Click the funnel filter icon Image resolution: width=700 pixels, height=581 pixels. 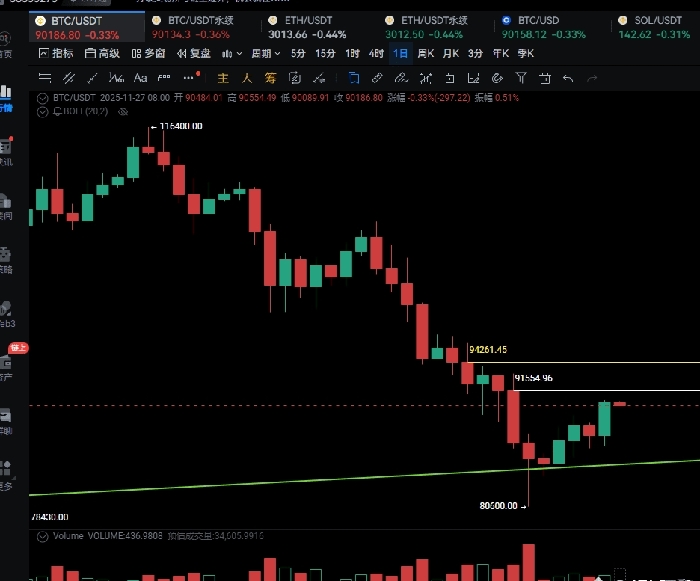521,77
